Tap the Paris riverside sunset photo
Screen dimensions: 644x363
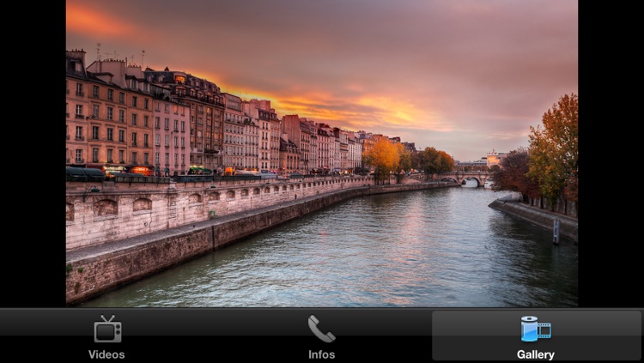click(322, 154)
